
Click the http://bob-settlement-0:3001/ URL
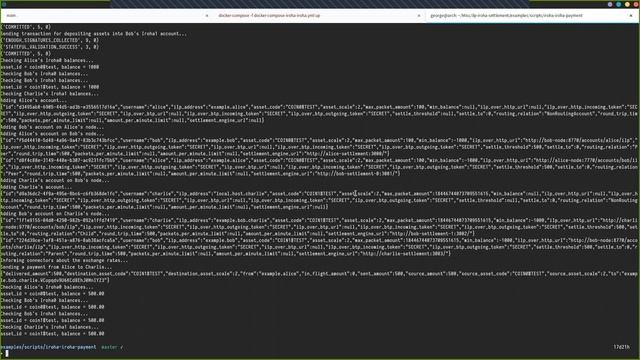pos(357,173)
